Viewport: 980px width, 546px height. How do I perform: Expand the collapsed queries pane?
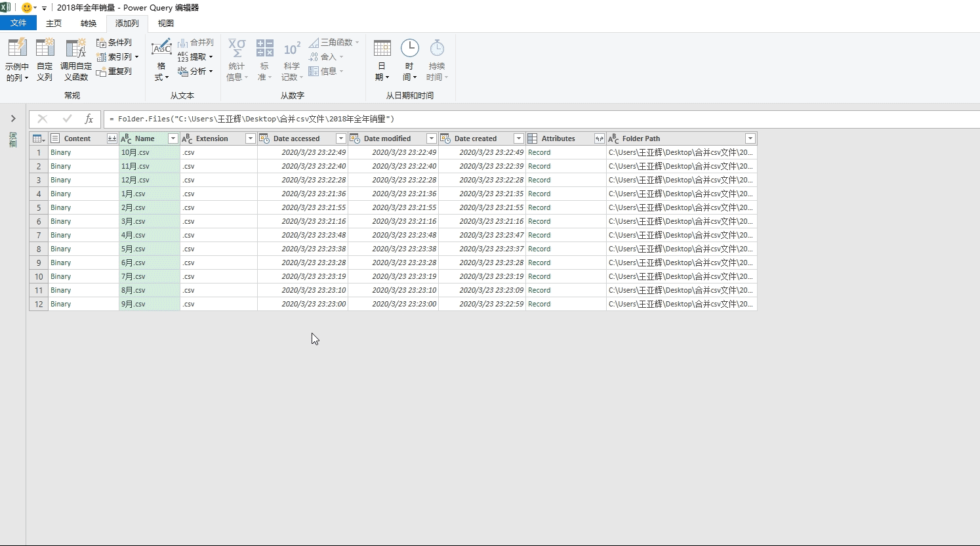[13, 119]
